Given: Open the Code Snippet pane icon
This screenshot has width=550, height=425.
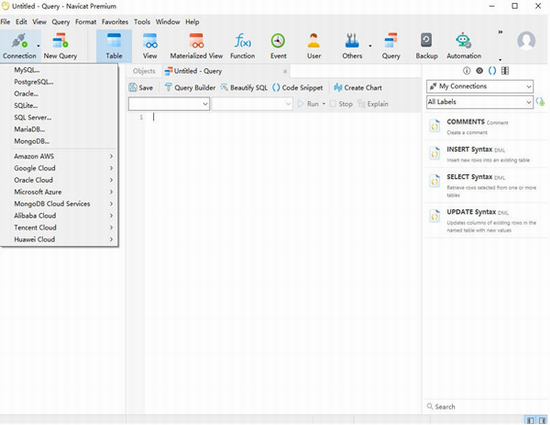Looking at the screenshot, I should (492, 71).
